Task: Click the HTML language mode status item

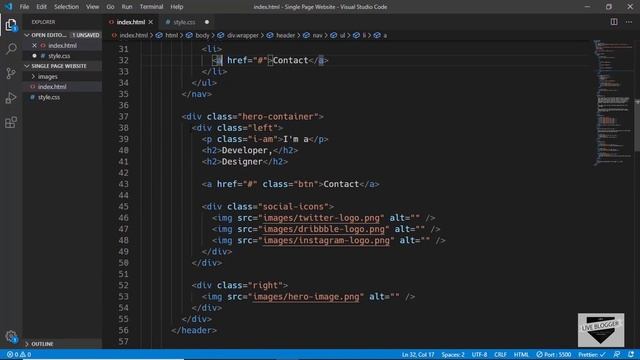Action: coord(521,355)
